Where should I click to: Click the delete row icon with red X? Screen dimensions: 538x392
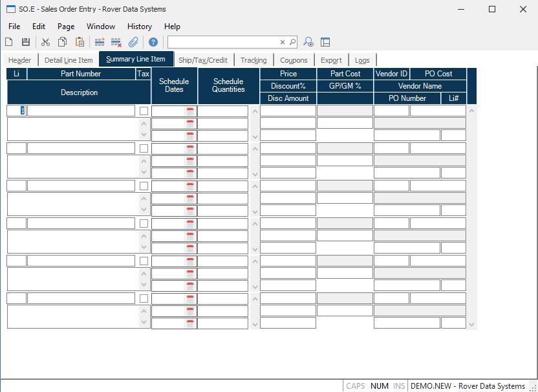(x=116, y=42)
